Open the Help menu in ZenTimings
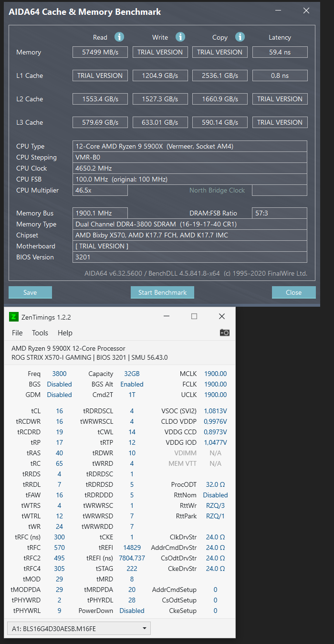The width and height of the screenshot is (334, 644). pyautogui.click(x=65, y=333)
